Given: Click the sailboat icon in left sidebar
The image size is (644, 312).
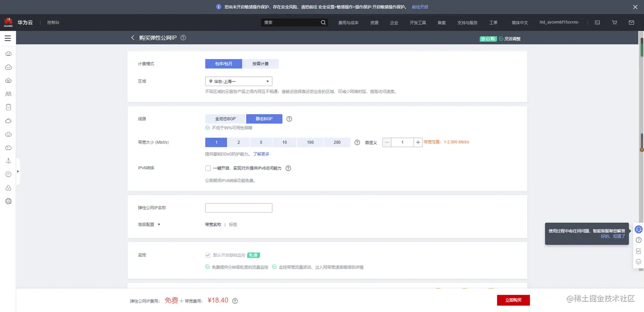Looking at the screenshot, I should pyautogui.click(x=8, y=161).
